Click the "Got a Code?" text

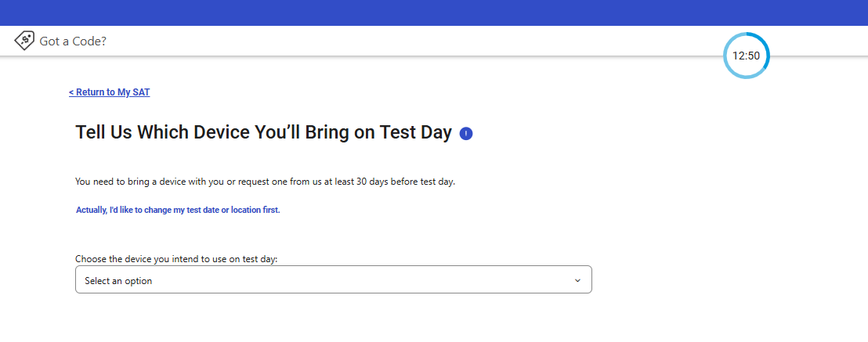point(73,41)
